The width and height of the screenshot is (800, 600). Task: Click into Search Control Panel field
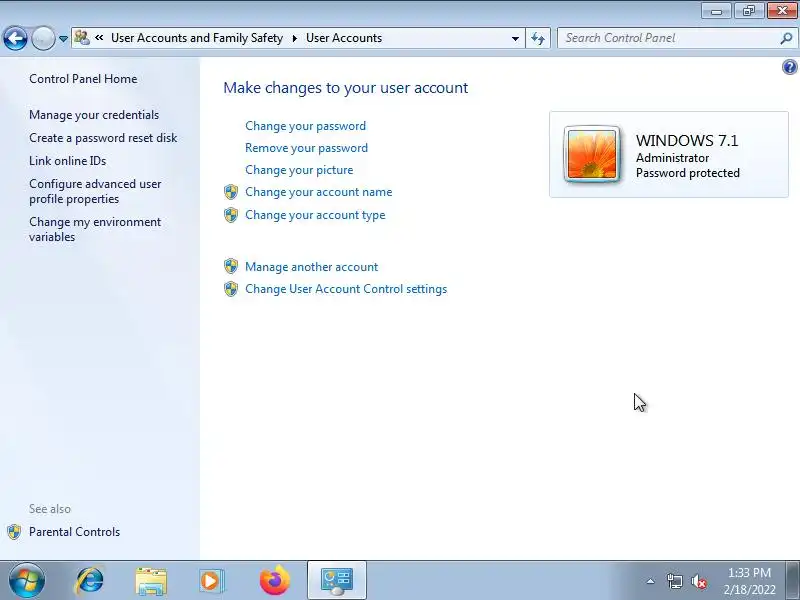tap(668, 38)
